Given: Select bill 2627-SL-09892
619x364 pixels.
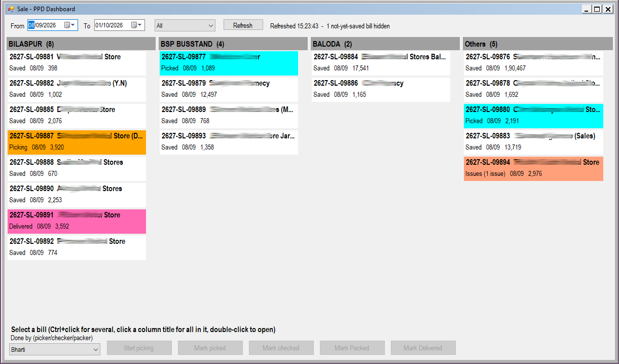Looking at the screenshot, I should coord(77,247).
